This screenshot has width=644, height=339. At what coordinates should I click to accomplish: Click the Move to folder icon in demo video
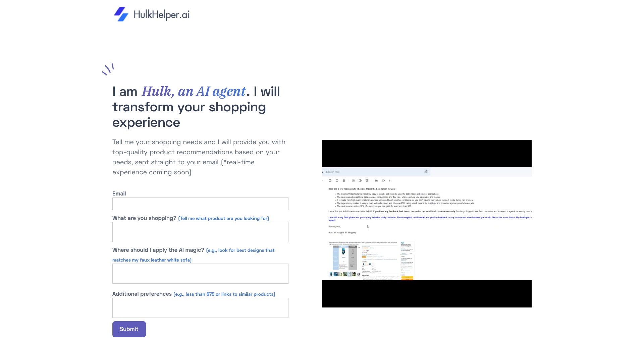tap(377, 180)
